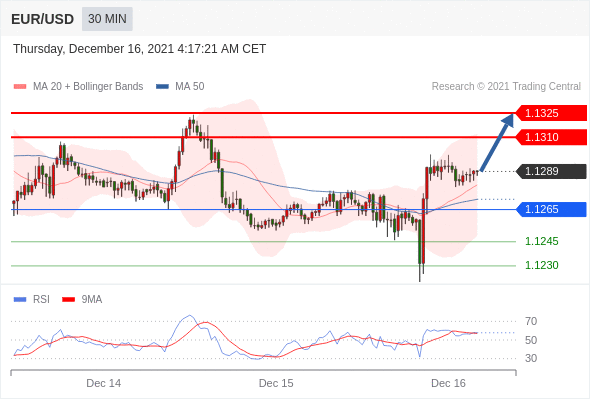
Task: Toggle the MA 20 + Bollinger Bands legend label
Action: point(88,87)
